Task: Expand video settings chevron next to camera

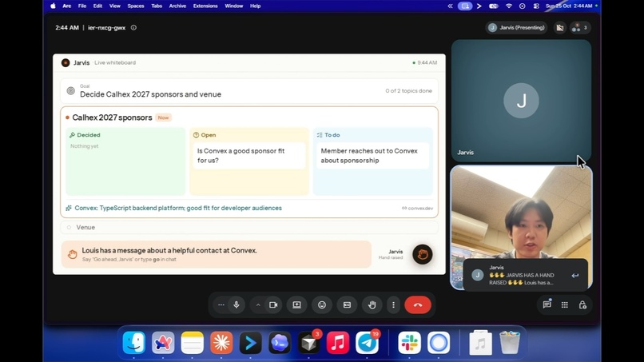Action: pos(258,305)
